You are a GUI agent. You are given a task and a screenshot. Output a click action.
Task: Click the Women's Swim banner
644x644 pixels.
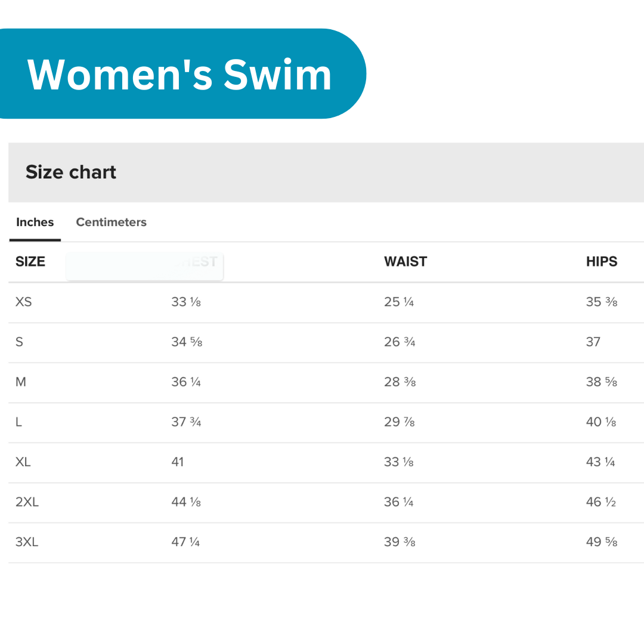(x=179, y=75)
